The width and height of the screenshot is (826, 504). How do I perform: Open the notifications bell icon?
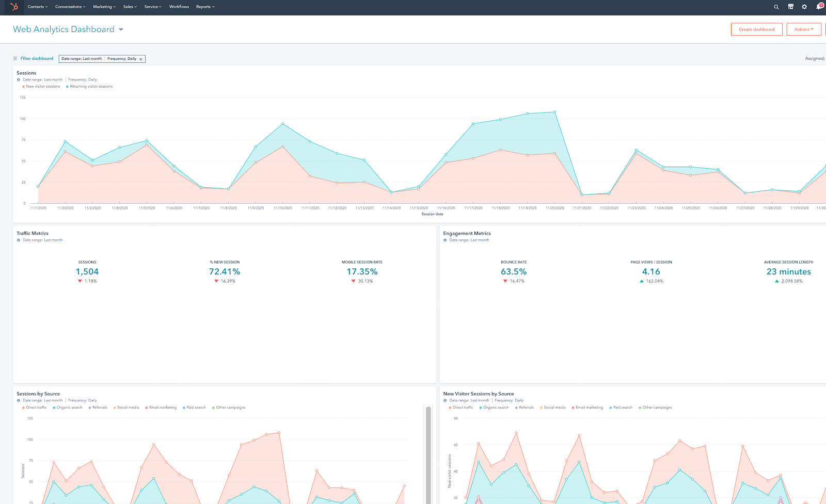coord(819,7)
